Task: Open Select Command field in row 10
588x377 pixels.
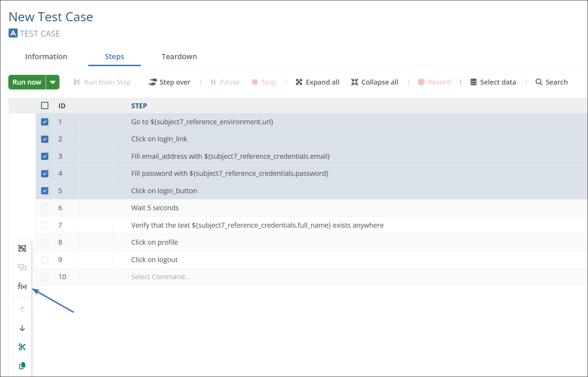Action: click(x=161, y=277)
